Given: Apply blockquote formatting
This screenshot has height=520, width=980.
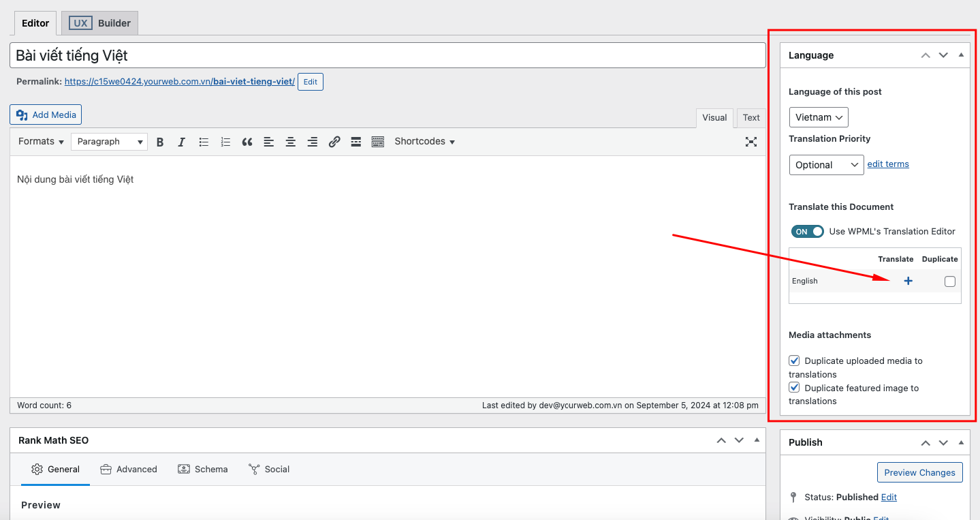Looking at the screenshot, I should (x=247, y=142).
